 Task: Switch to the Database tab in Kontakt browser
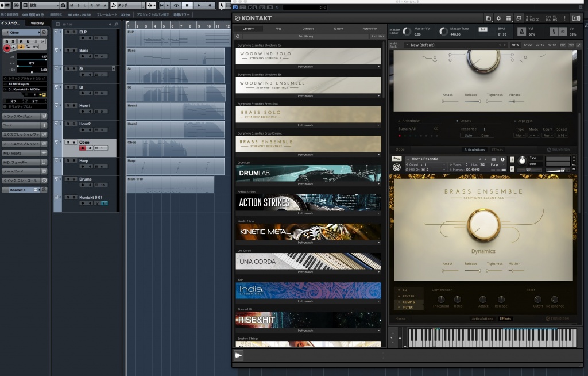(308, 29)
